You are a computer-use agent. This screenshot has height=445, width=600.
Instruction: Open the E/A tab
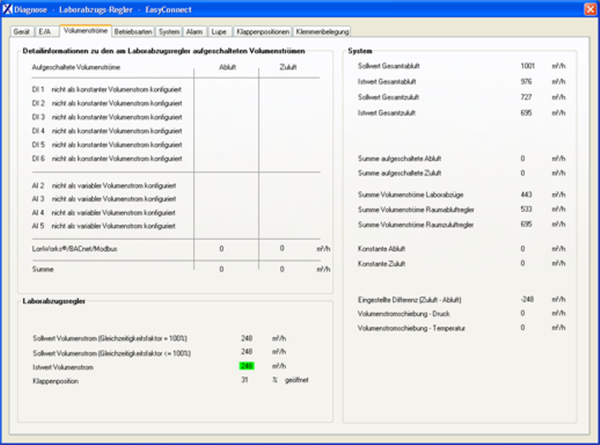(45, 32)
